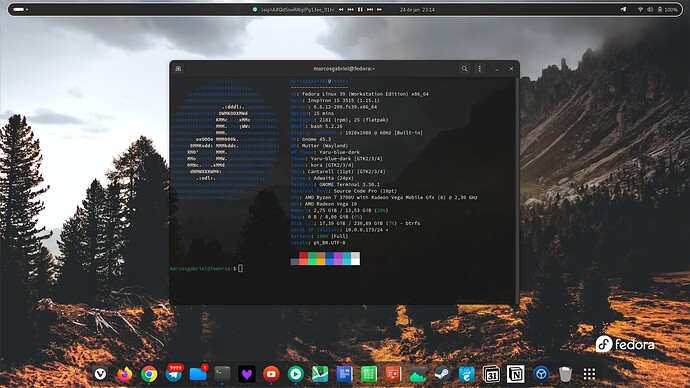The width and height of the screenshot is (690, 388).
Task: Pause the current media playback
Action: click(360, 9)
